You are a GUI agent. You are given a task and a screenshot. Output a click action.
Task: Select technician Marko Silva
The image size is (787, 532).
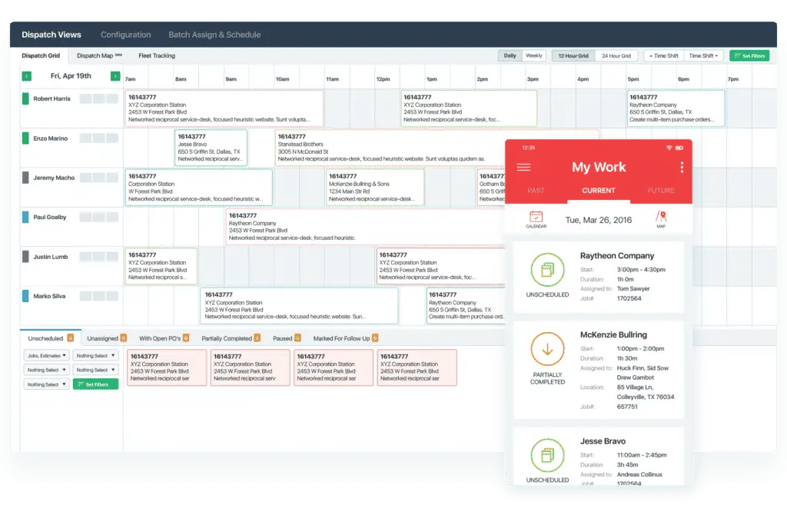(49, 296)
